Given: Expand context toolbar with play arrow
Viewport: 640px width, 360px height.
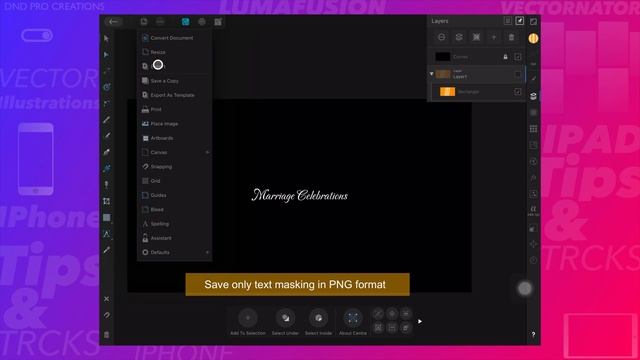Looking at the screenshot, I should pos(420,321).
